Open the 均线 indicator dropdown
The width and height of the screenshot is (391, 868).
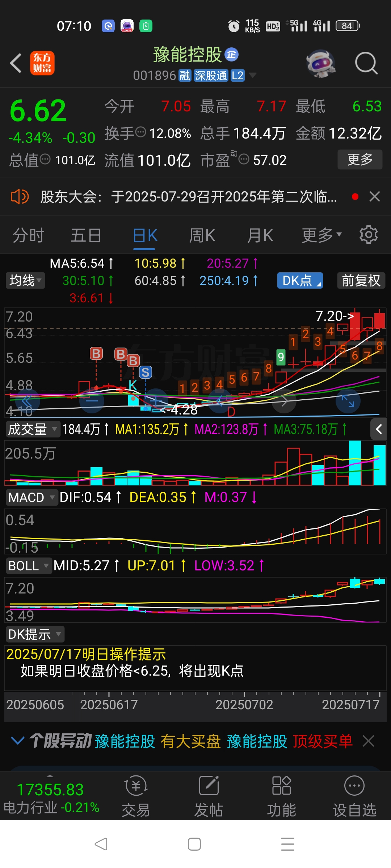point(25,281)
